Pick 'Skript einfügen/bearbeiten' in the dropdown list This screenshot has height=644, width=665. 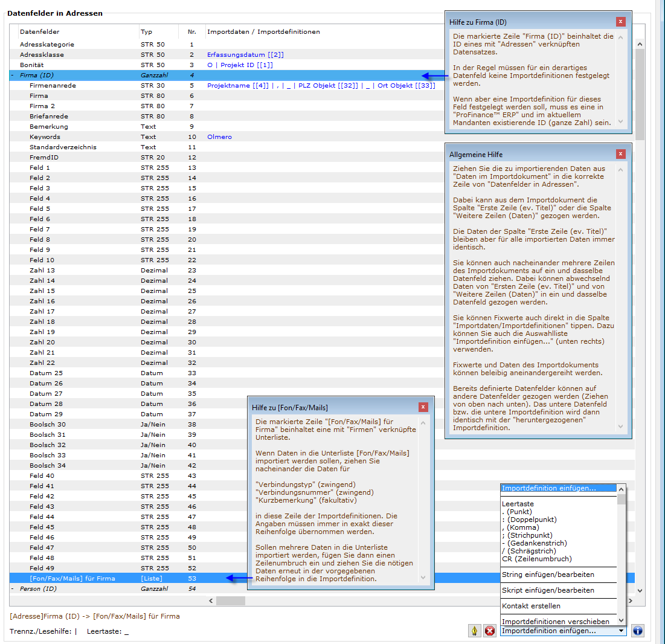tap(548, 590)
